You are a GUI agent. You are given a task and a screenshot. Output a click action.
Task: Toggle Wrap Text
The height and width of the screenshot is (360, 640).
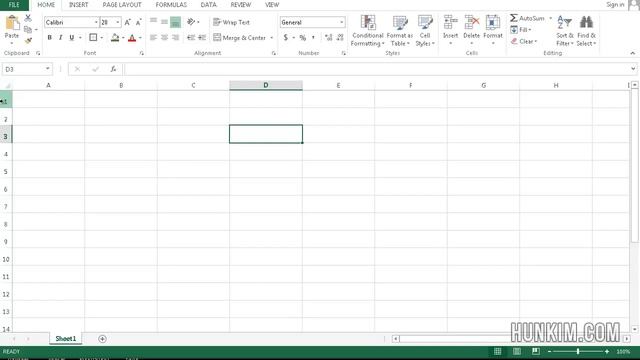[231, 22]
